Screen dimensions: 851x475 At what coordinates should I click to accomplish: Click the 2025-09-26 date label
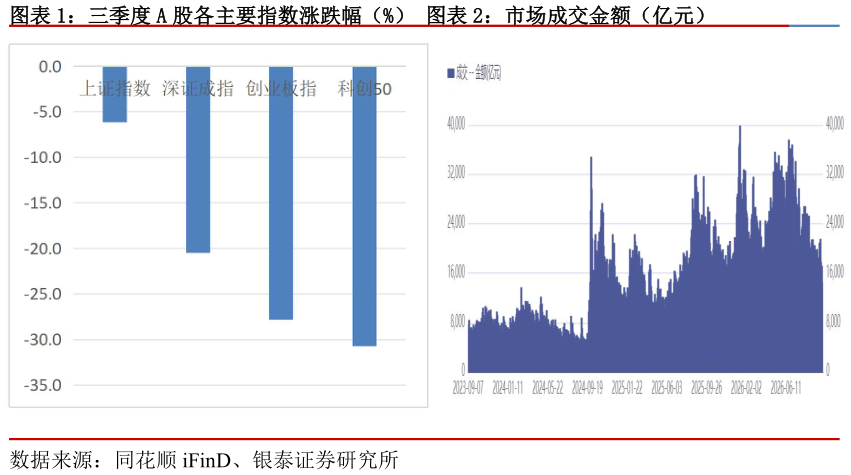coord(707,387)
